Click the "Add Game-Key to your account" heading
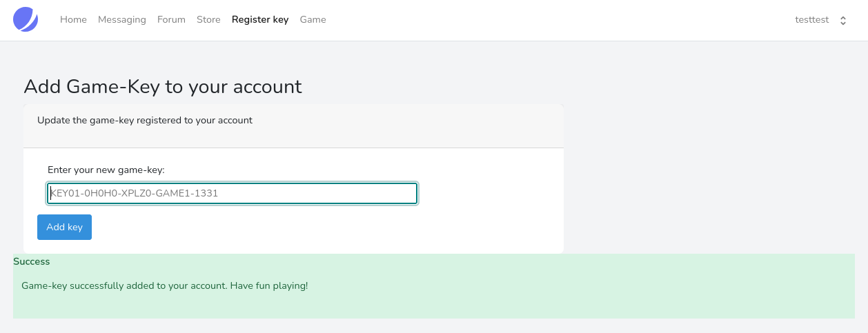The height and width of the screenshot is (333, 868). click(x=163, y=86)
